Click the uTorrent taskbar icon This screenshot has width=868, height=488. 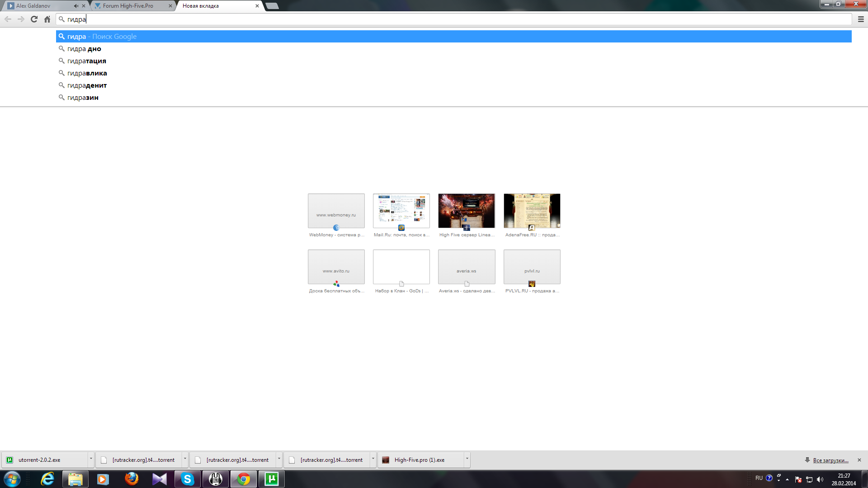click(272, 479)
